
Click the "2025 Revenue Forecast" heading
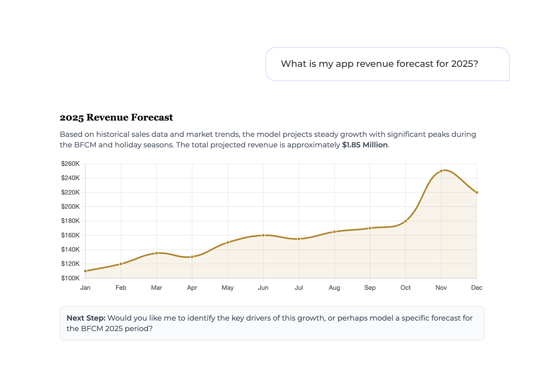pos(116,118)
